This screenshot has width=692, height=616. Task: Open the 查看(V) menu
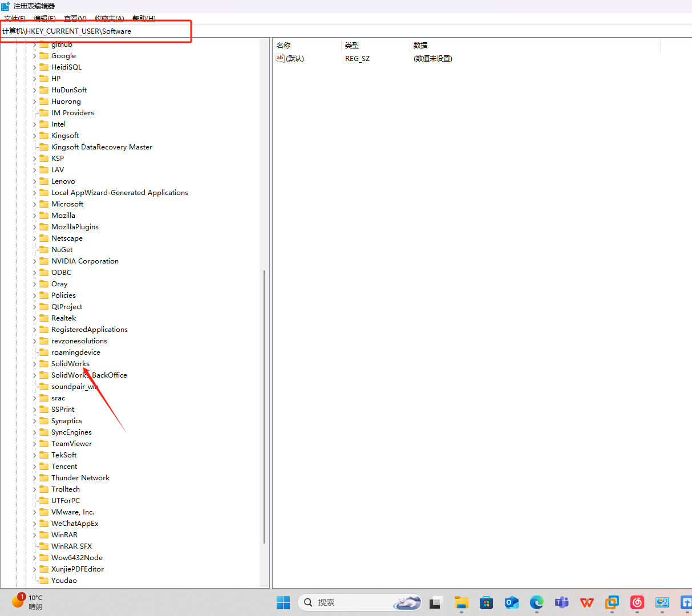(75, 19)
